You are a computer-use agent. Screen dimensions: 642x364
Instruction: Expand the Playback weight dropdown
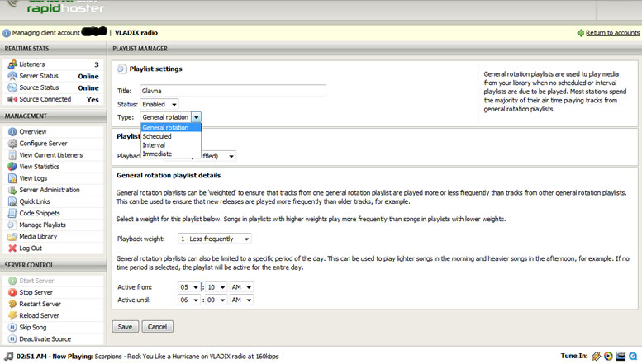coord(215,239)
